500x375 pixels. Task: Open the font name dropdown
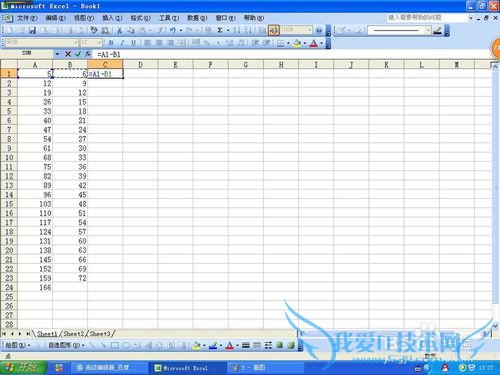tap(75, 43)
